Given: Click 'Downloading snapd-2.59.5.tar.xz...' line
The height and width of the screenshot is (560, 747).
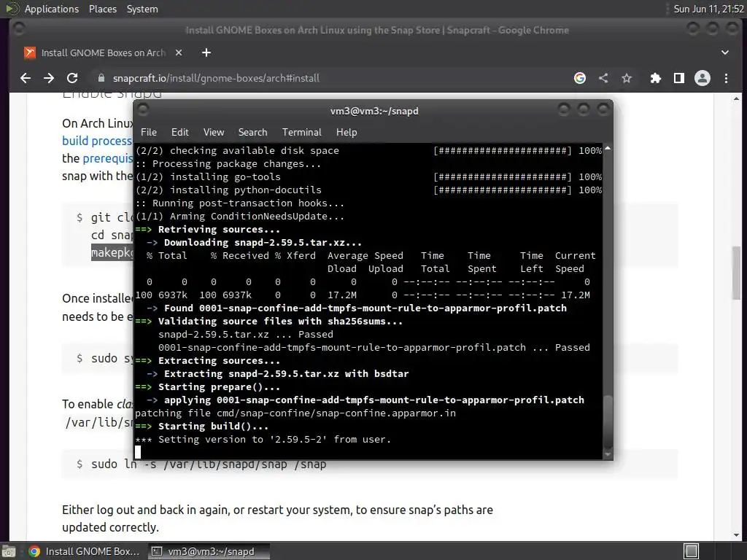Looking at the screenshot, I should (x=263, y=242).
